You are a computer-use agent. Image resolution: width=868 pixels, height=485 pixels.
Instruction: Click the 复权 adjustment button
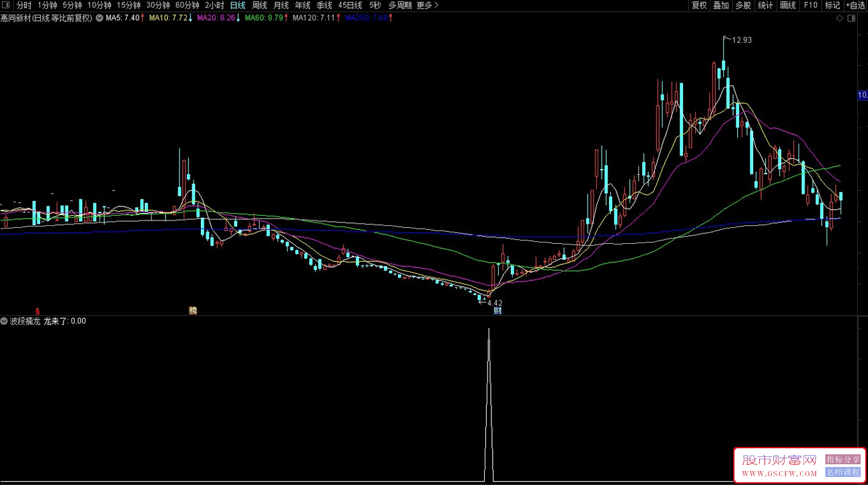699,5
